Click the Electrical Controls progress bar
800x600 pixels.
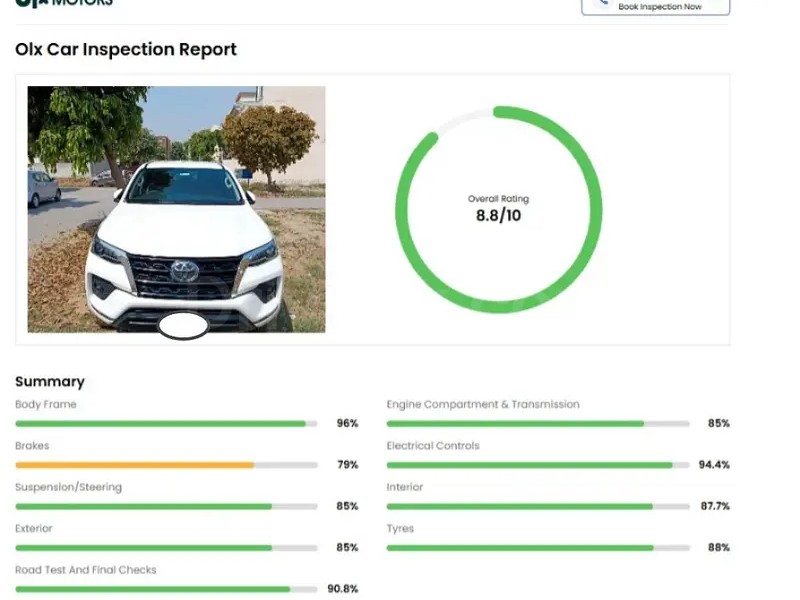538,465
